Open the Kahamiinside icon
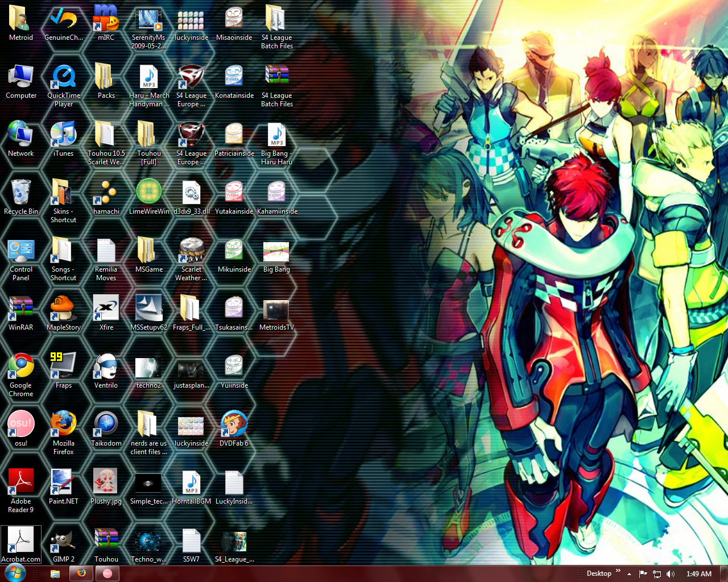The width and height of the screenshot is (728, 582). pyautogui.click(x=277, y=197)
